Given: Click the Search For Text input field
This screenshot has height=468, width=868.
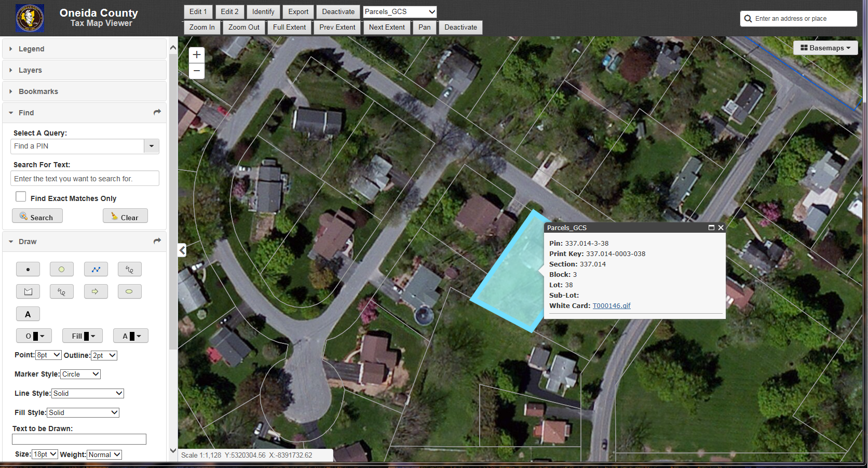Looking at the screenshot, I should click(85, 178).
